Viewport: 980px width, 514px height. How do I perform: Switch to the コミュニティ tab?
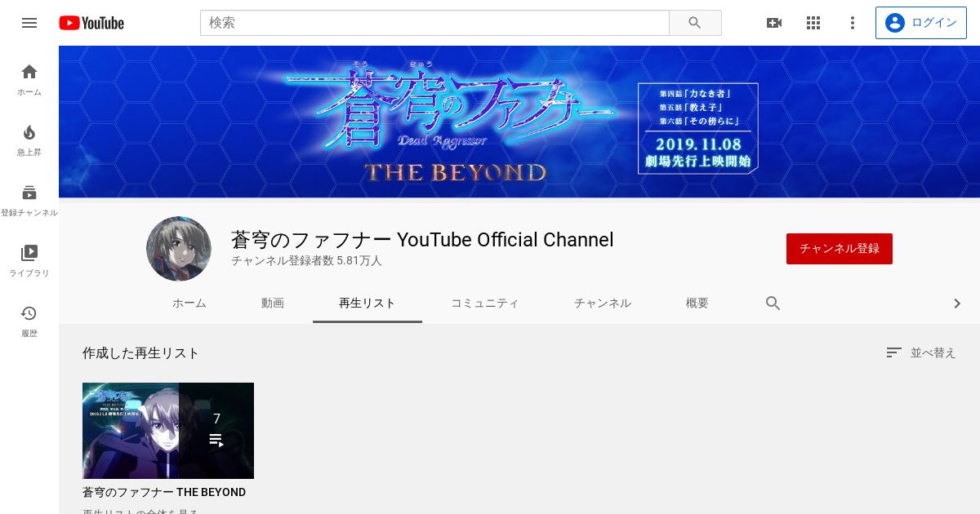click(485, 304)
